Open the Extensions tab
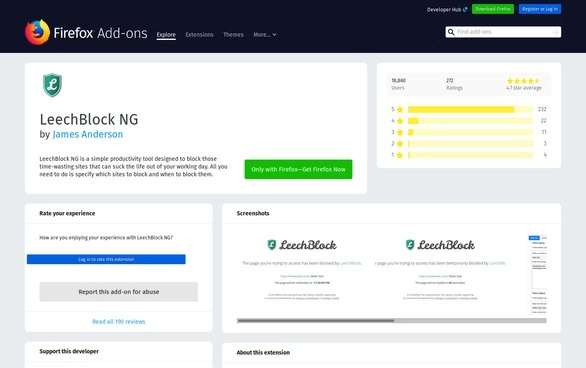The height and width of the screenshot is (368, 586). pyautogui.click(x=200, y=34)
